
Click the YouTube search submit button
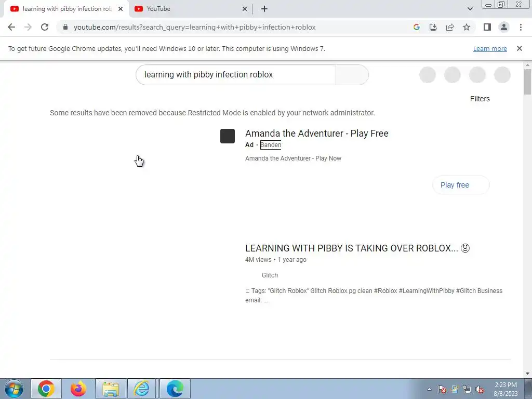tap(352, 75)
